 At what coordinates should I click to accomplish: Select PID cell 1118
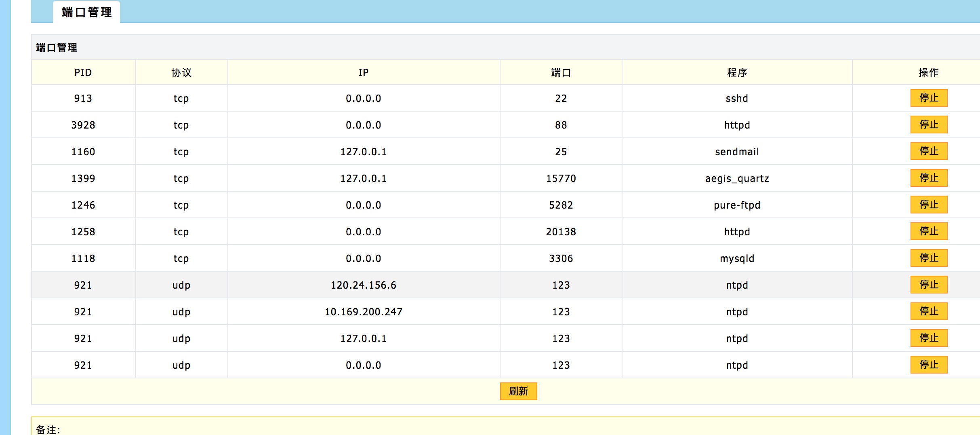(83, 258)
